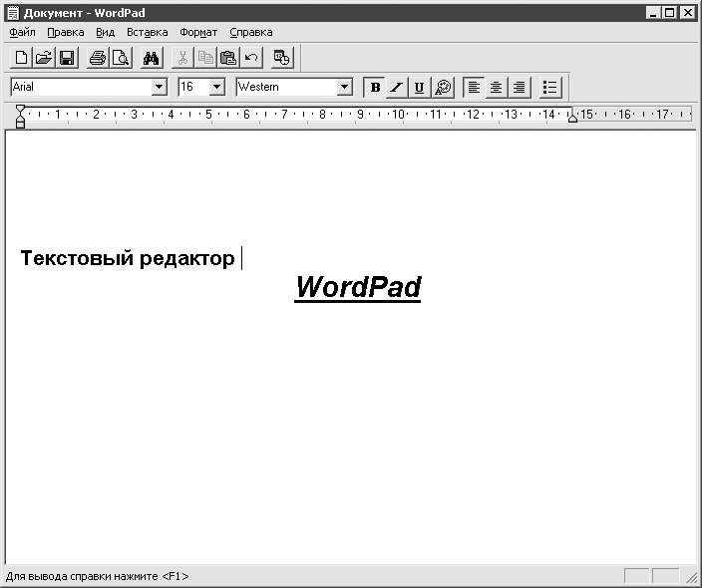702x588 pixels.
Task: Click the underlined WordPad text in document
Action: tap(358, 287)
